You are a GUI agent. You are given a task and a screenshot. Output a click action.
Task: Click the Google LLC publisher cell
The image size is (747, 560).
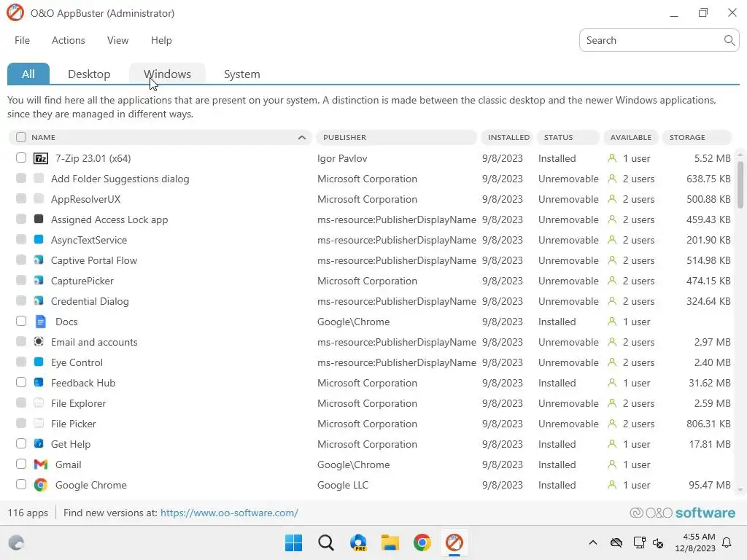pos(343,485)
